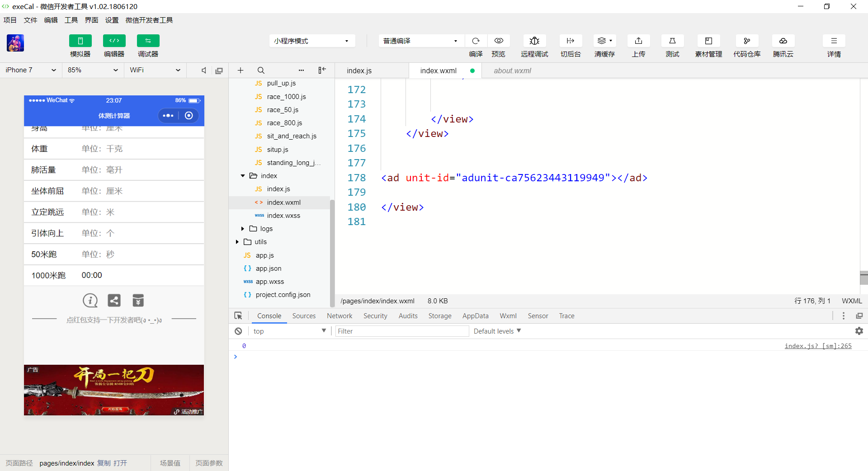868x471 pixels.
Task: Switch to the about.wxml editor tab
Action: [x=512, y=71]
